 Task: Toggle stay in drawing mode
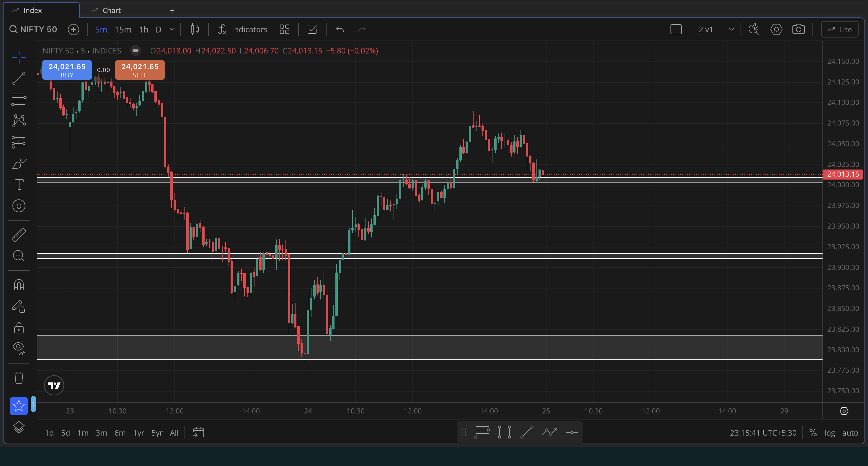(19, 306)
